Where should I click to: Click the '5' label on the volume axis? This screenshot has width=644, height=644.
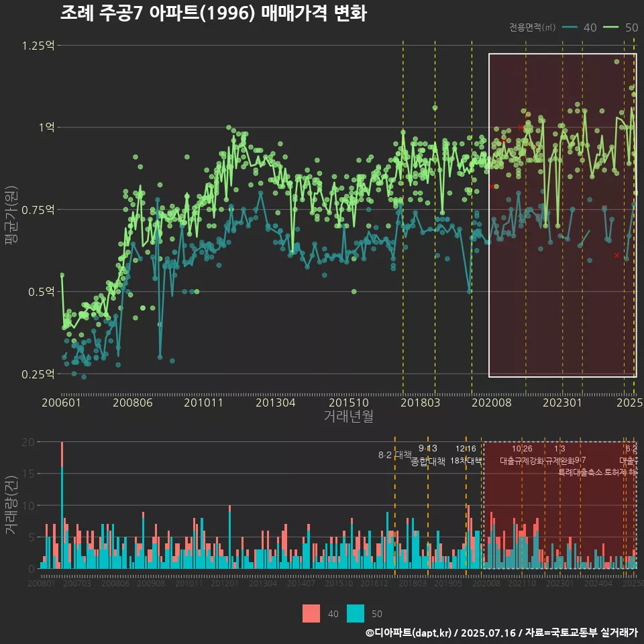[x=32, y=537]
